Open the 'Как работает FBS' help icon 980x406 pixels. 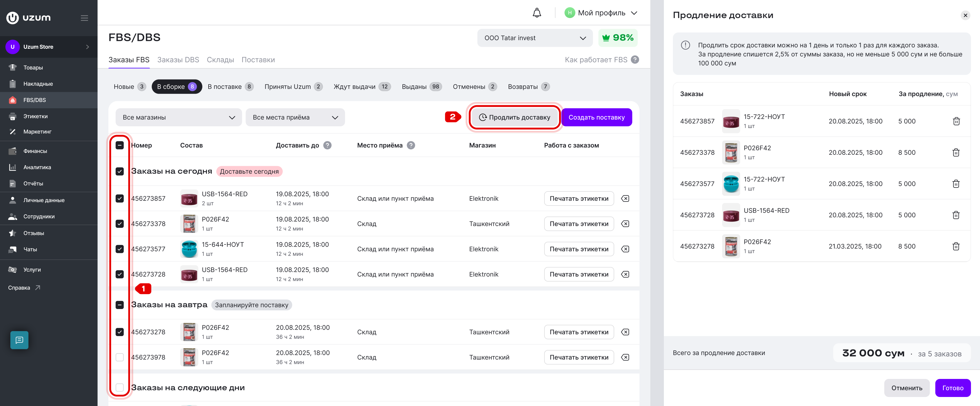(x=635, y=60)
